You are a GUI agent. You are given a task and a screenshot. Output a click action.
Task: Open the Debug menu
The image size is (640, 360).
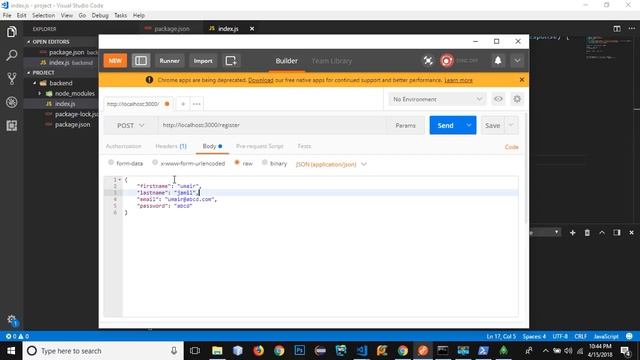pos(100,16)
